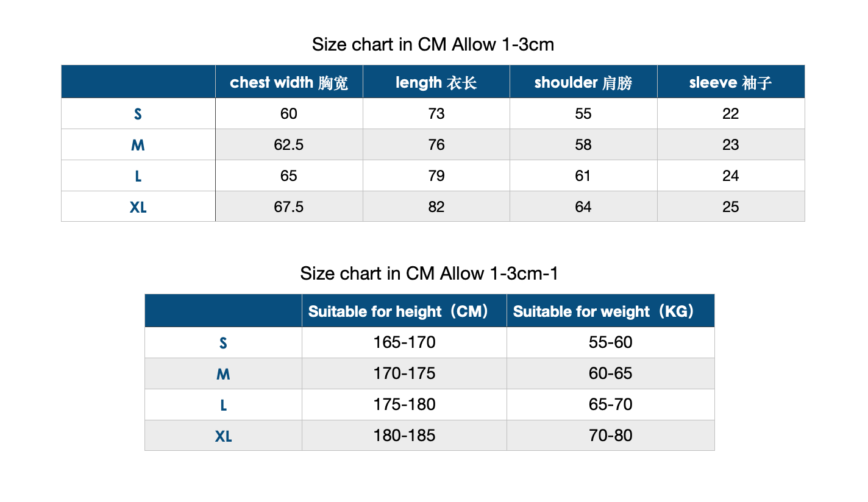
Task: Select the chest width value 67.5
Action: coord(289,207)
